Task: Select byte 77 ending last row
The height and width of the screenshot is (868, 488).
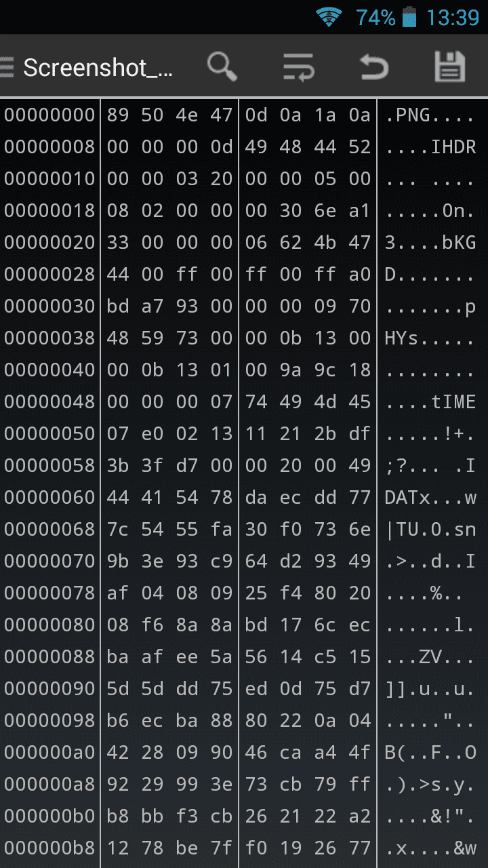Action: (x=360, y=848)
